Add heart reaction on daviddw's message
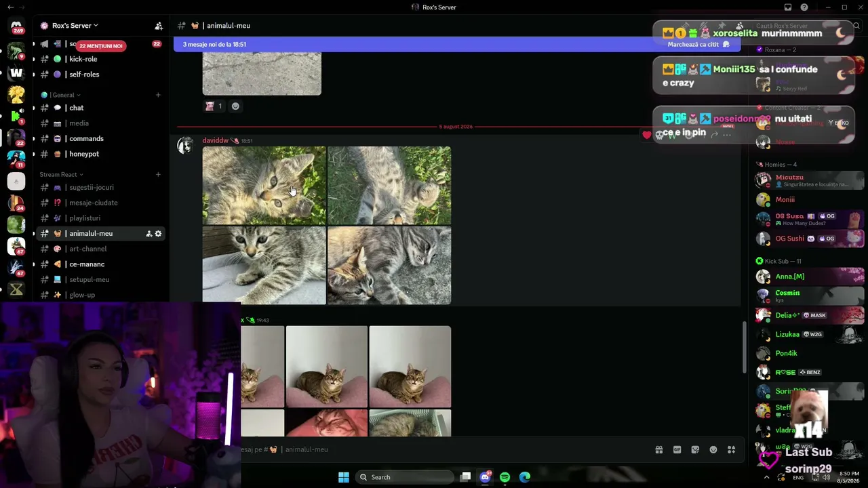This screenshot has height=488, width=868. point(647,135)
